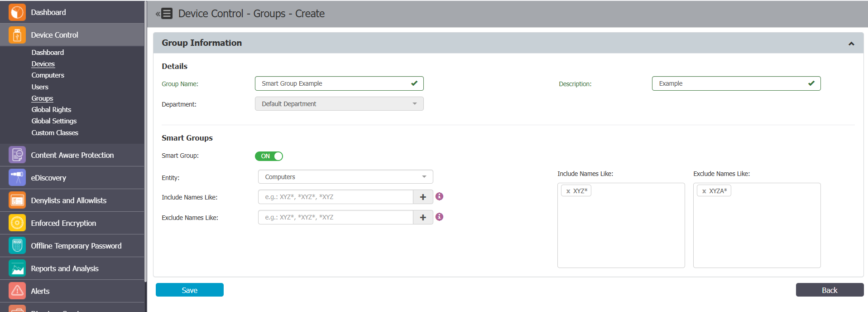Screen dimensions: 868x312
Task: Open Computers submenu item
Action: point(48,75)
